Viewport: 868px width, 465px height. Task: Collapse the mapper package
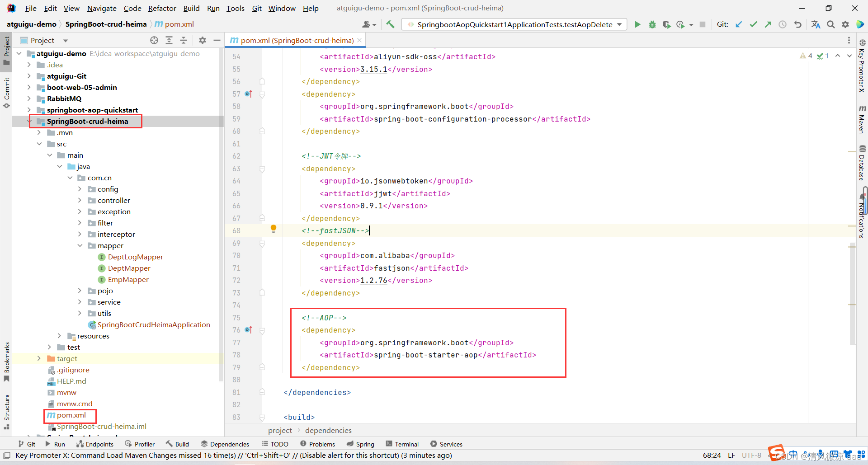80,245
